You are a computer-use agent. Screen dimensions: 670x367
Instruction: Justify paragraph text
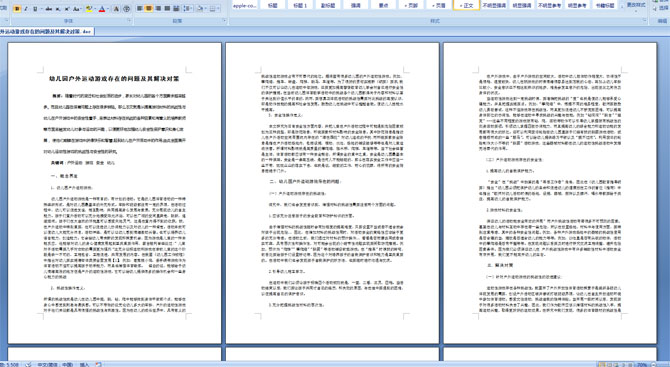(167, 9)
